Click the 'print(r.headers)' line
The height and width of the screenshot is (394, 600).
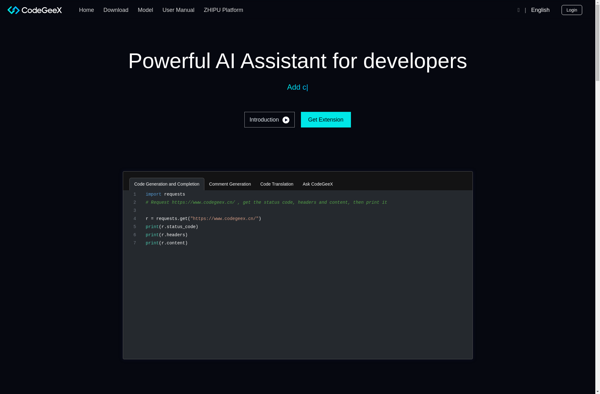click(166, 235)
